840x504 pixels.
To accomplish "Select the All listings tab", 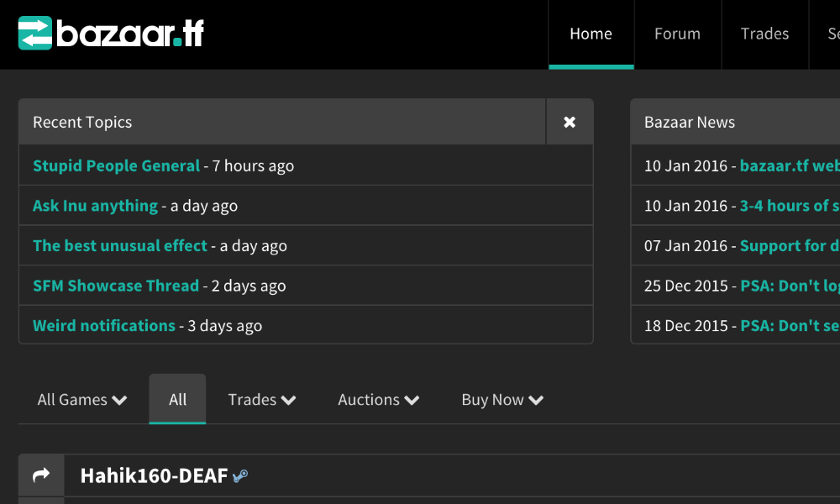I will tap(177, 400).
